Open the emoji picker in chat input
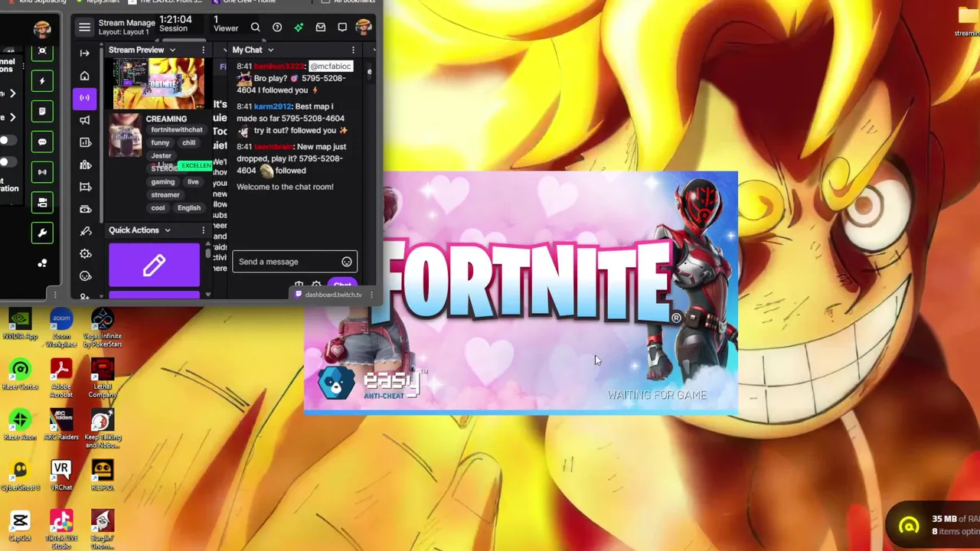980x551 pixels. click(x=347, y=262)
